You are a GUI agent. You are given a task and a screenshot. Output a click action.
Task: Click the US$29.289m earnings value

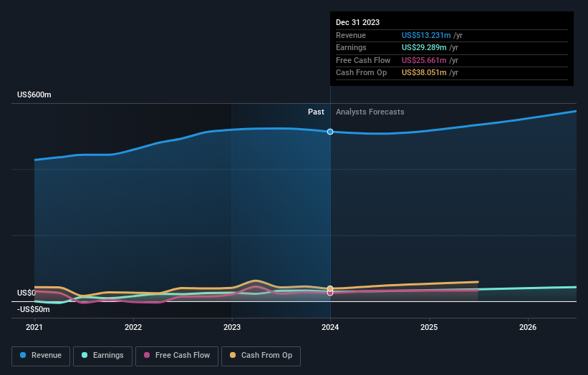pyautogui.click(x=424, y=47)
